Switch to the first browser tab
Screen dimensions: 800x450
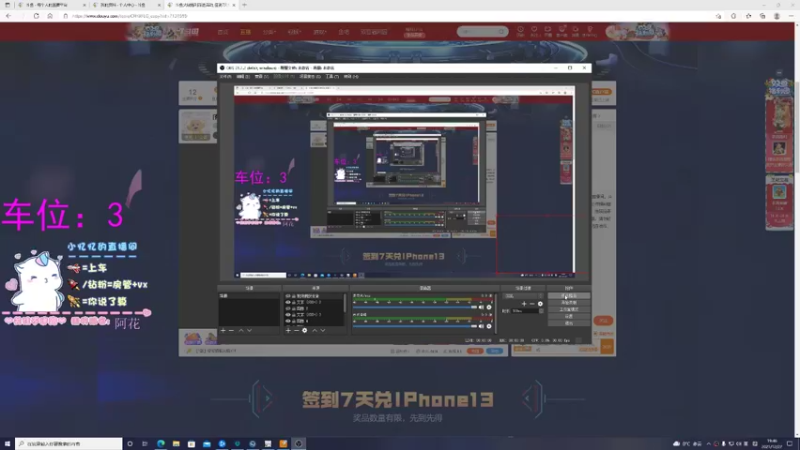point(51,5)
